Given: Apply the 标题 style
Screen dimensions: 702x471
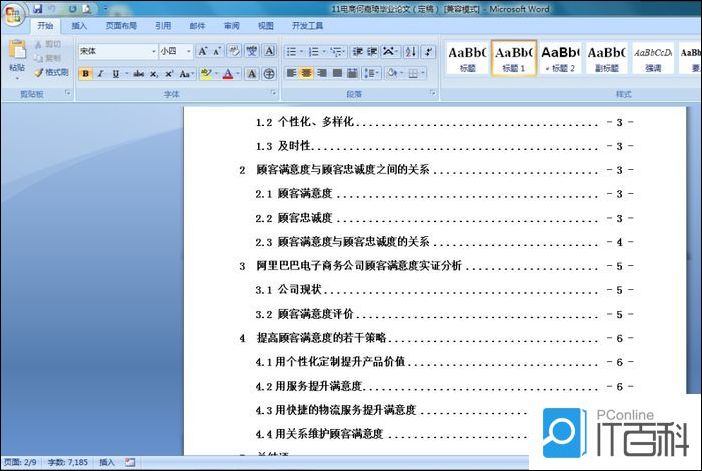Looking at the screenshot, I should pyautogui.click(x=467, y=58).
